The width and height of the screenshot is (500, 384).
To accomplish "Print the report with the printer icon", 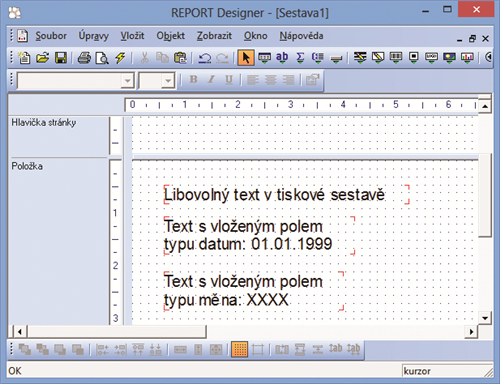I will 84,58.
